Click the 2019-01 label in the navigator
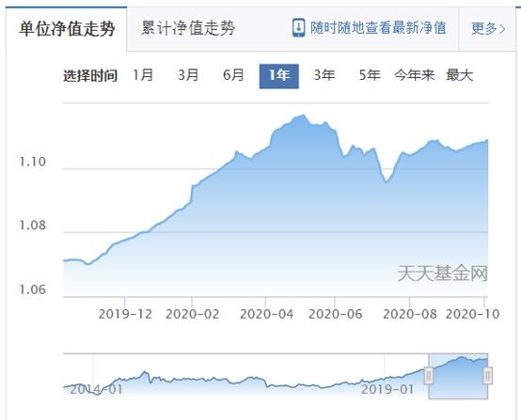 tap(387, 389)
